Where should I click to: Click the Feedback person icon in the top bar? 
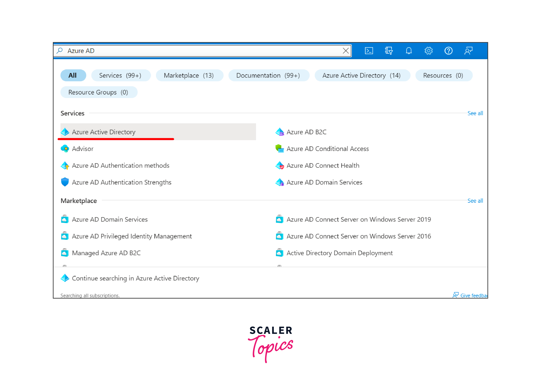coord(468,51)
